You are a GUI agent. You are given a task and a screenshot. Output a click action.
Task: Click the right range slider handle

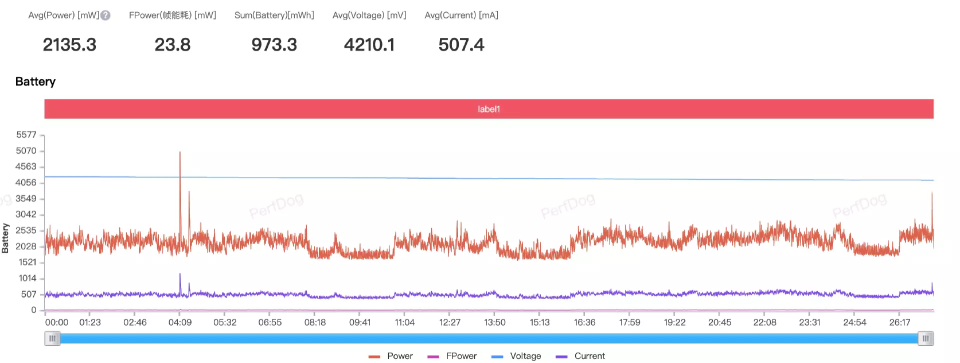926,339
